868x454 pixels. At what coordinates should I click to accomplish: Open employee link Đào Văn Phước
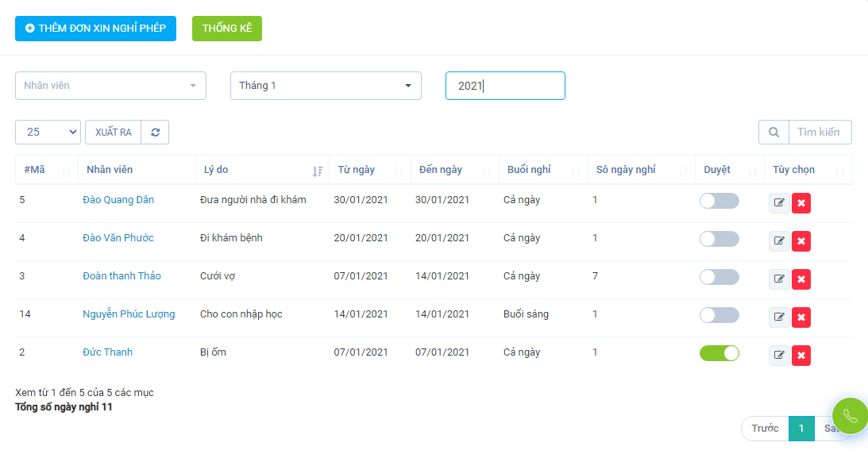coord(118,238)
